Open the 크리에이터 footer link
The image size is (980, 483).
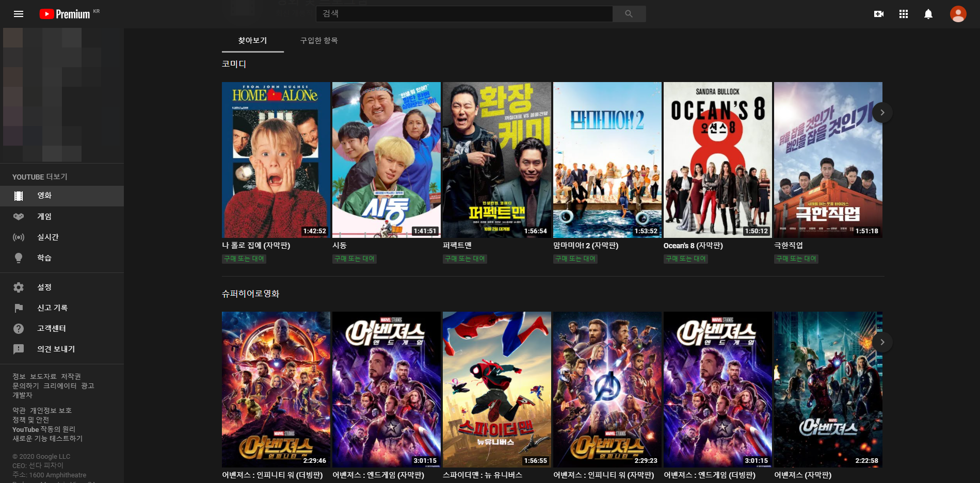pos(60,386)
